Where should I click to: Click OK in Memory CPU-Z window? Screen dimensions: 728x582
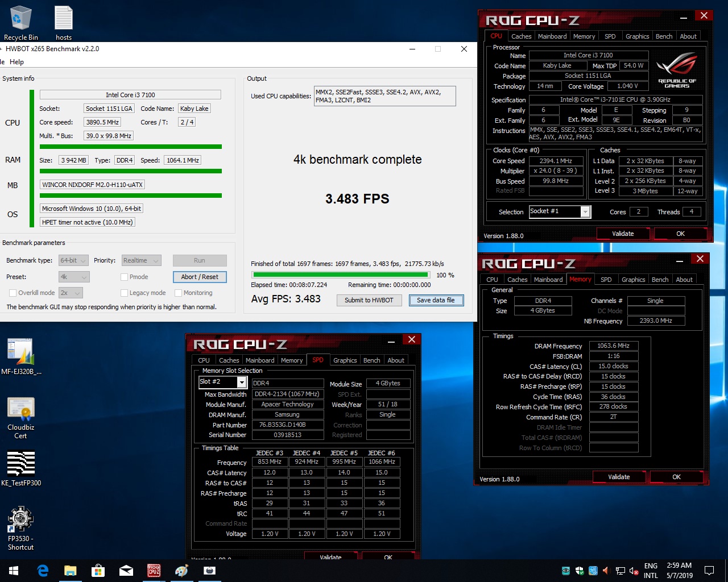pos(676,477)
